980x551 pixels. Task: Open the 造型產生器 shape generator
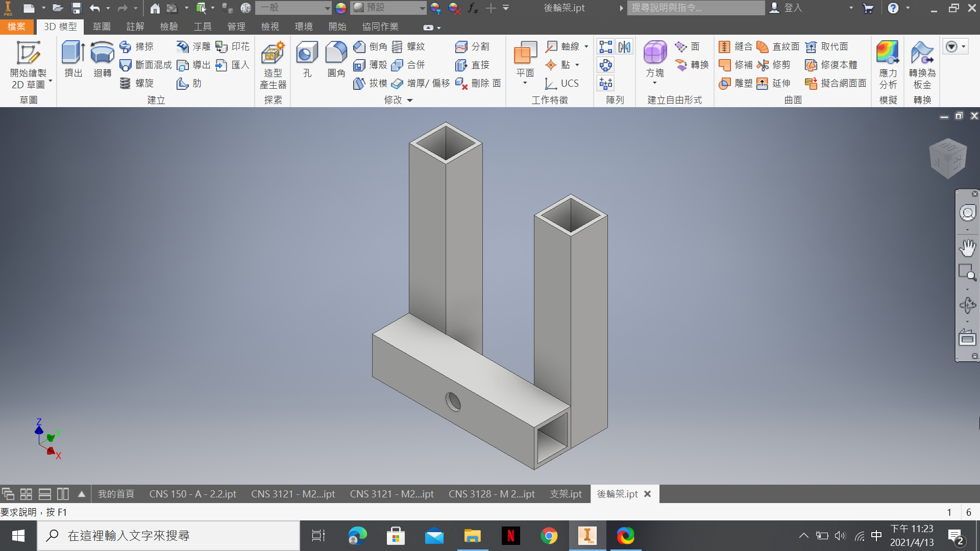pos(273,65)
